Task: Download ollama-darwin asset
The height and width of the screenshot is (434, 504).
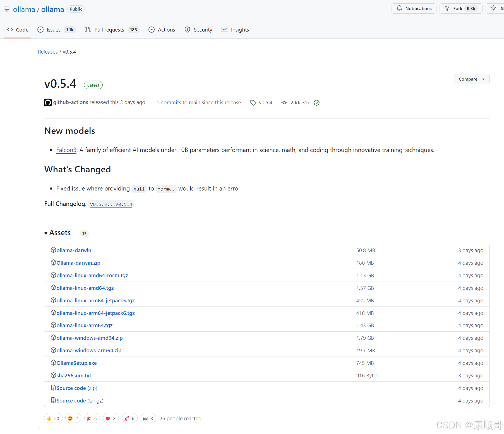Action: coord(74,250)
